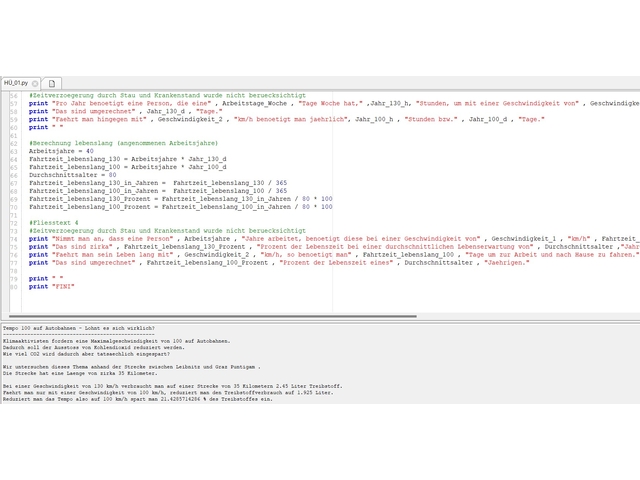Click output line mentioning '1.925 Liter'

coord(168,392)
